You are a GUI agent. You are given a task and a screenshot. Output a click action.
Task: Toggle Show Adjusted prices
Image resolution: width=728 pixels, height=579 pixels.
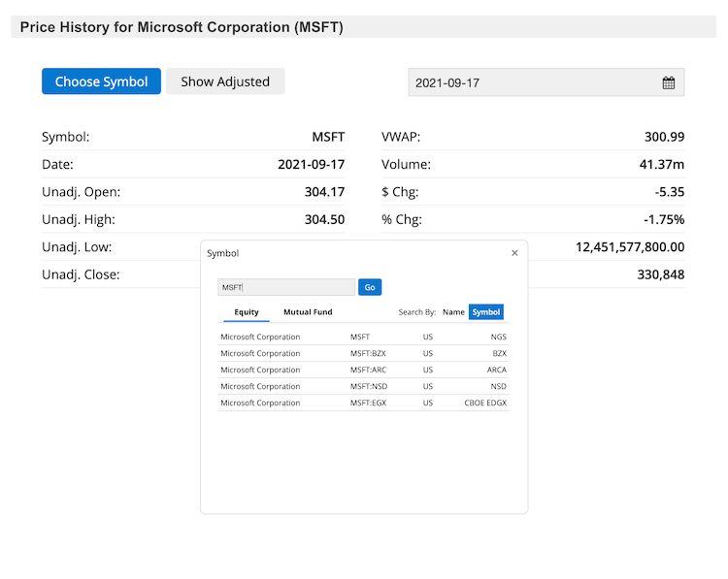(225, 81)
